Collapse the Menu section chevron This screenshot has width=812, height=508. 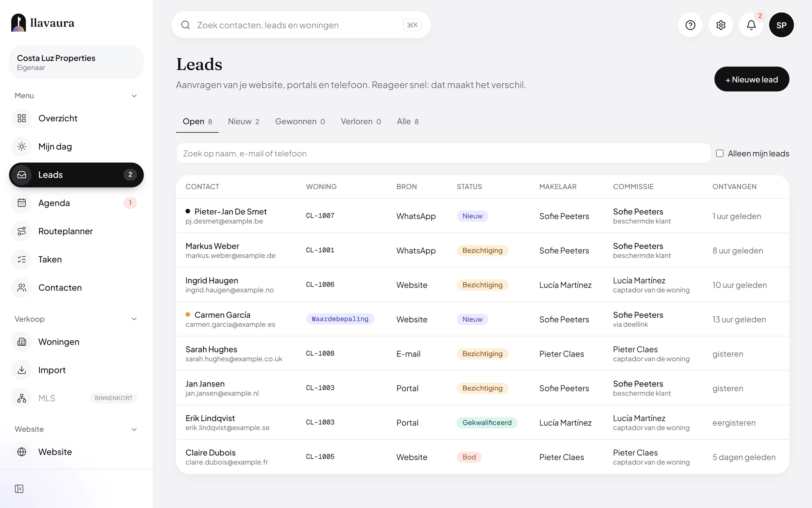pyautogui.click(x=134, y=96)
